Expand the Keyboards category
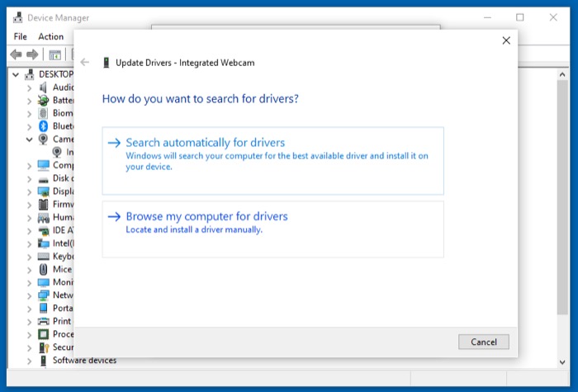 click(29, 257)
